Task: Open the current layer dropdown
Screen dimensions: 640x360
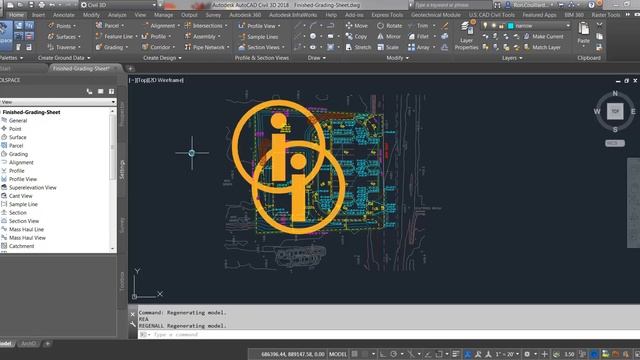Action: [x=567, y=26]
